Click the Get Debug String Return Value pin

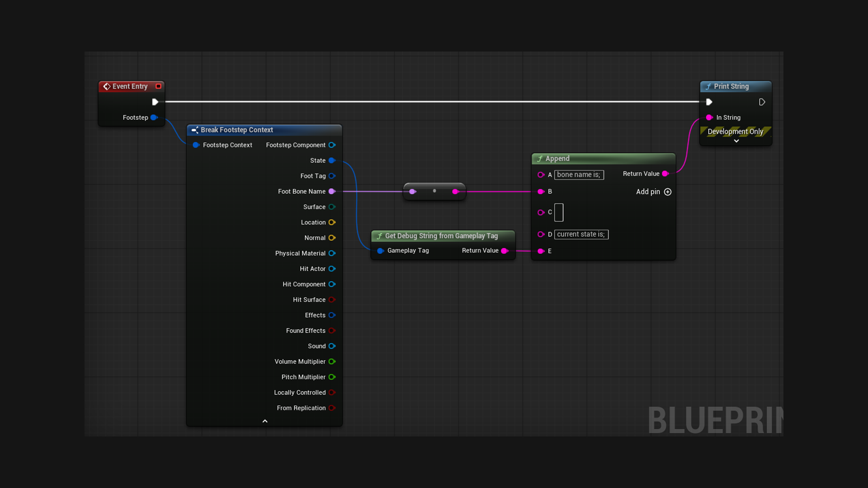505,251
